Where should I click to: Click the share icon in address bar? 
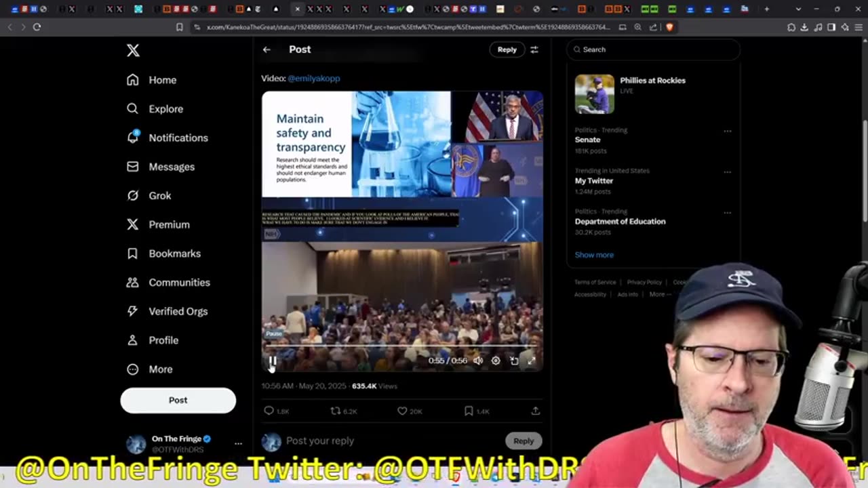[x=653, y=27]
